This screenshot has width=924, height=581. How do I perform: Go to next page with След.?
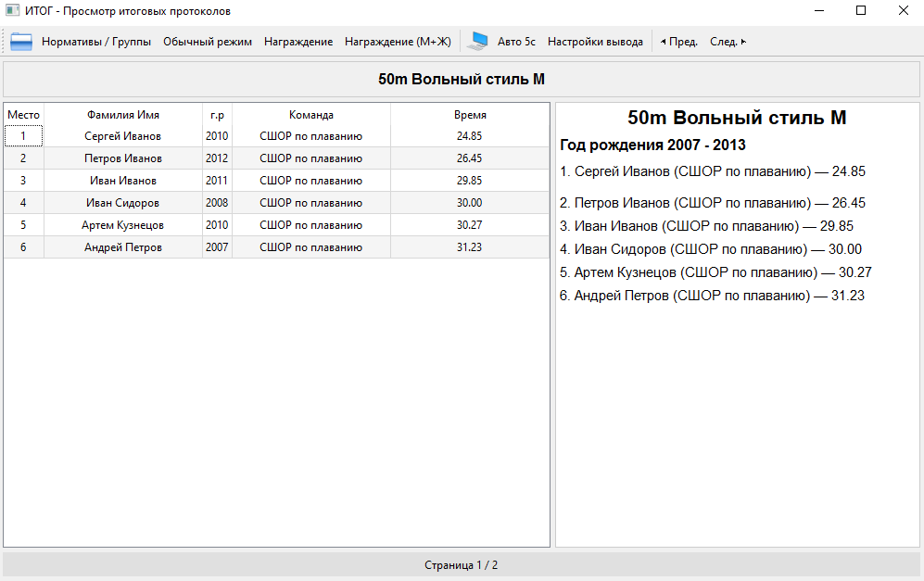(x=728, y=42)
